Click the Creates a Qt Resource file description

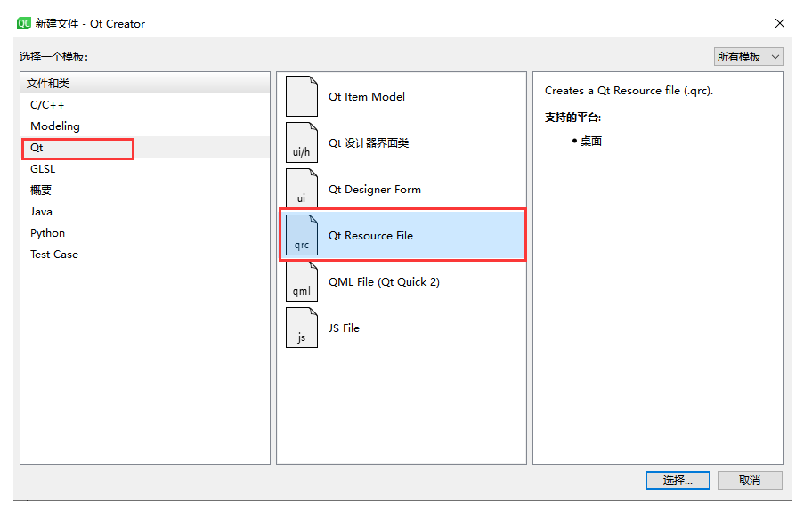[629, 91]
